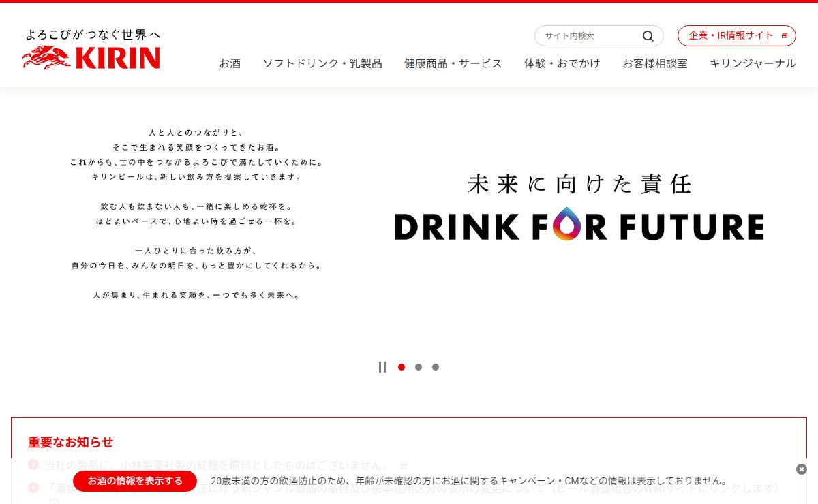Click the red arrow icon beside the second notice

click(x=33, y=488)
